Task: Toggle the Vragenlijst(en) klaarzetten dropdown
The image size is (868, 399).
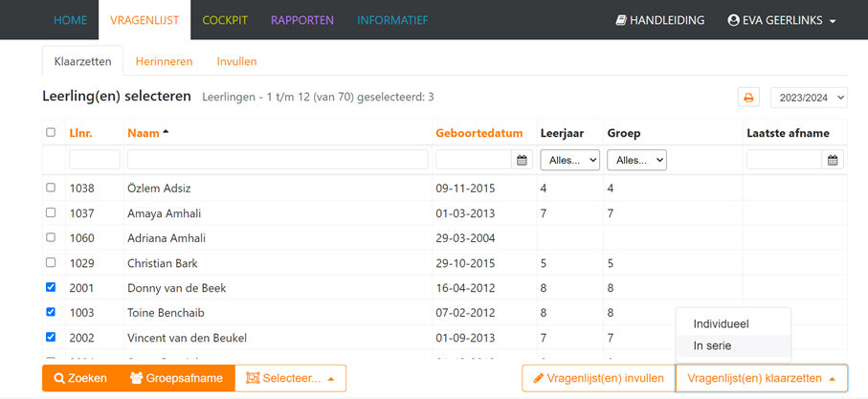Action: click(x=761, y=379)
